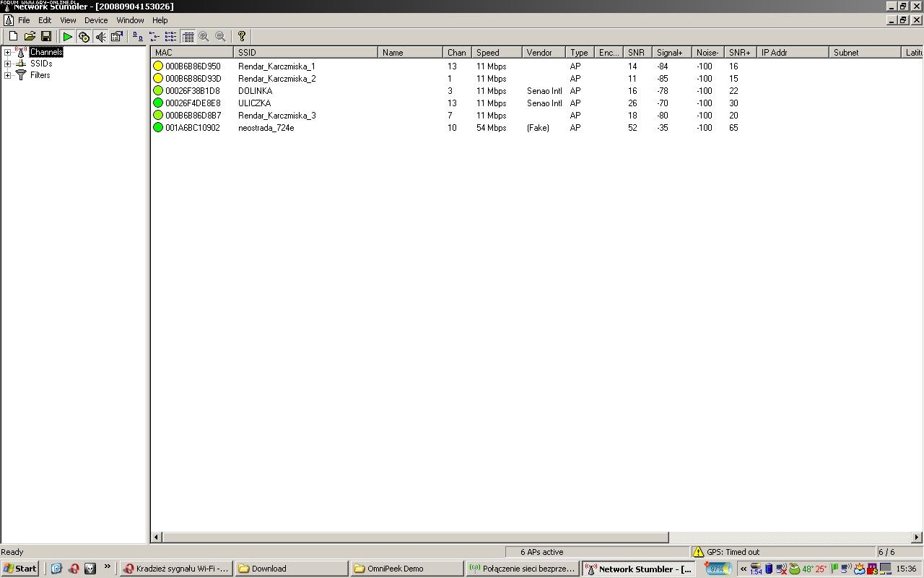This screenshot has width=924, height=578.
Task: Select the neostrada_724e network row
Action: point(266,128)
